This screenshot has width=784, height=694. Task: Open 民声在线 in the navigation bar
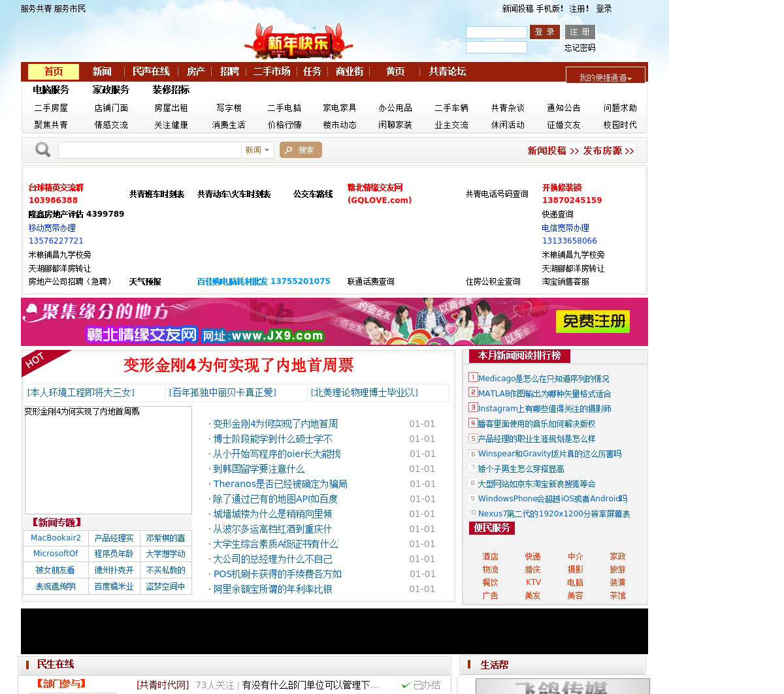[x=151, y=71]
